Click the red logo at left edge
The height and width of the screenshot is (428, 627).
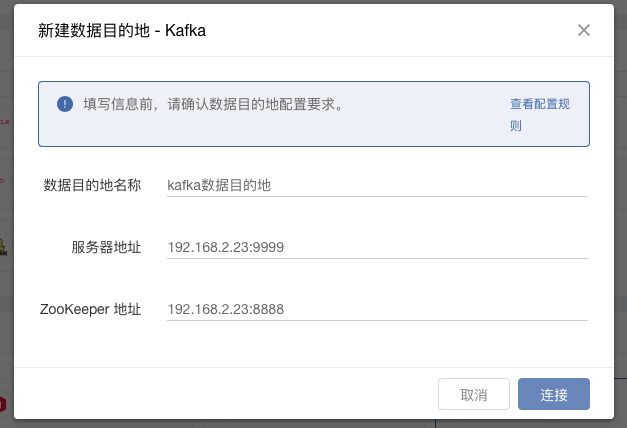5,120
